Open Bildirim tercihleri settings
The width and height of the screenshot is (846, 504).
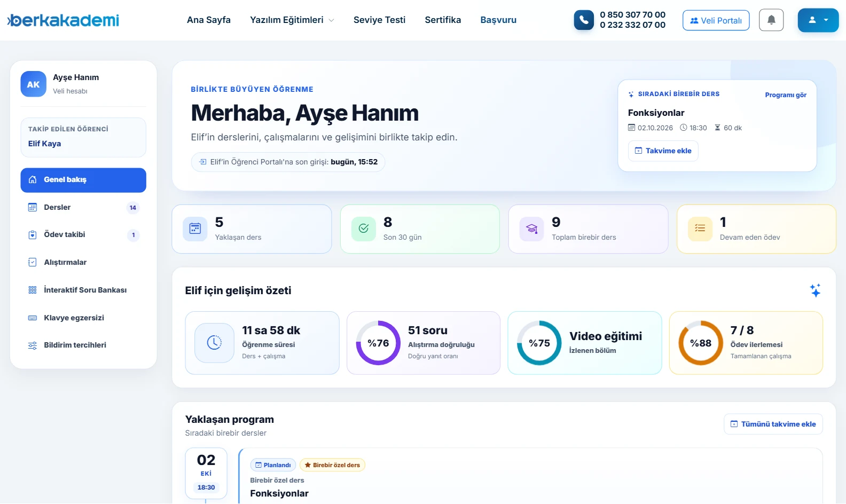83,345
